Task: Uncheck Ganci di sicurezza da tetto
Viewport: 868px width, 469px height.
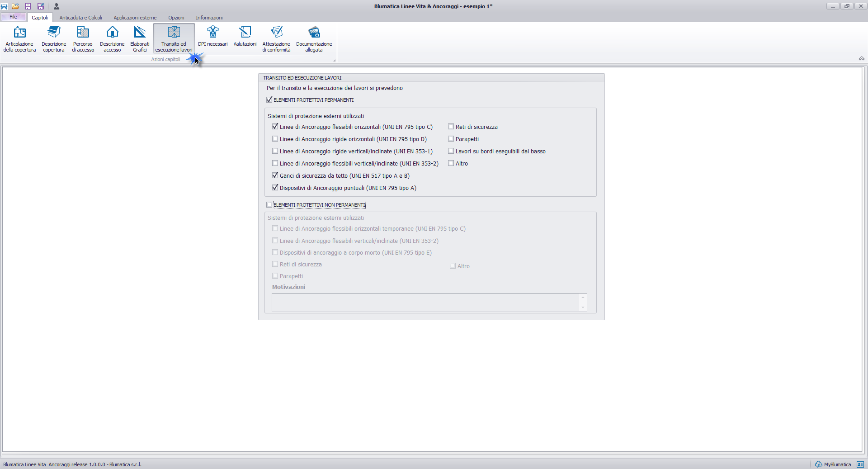Action: [x=275, y=175]
